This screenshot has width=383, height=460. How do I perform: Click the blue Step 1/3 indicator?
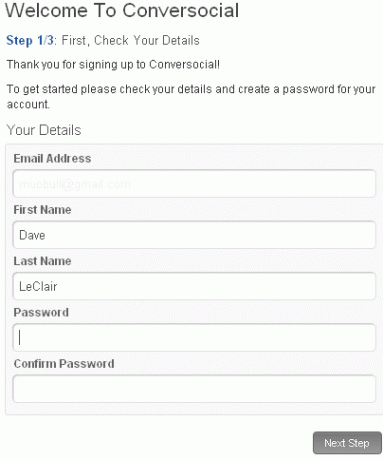point(30,41)
